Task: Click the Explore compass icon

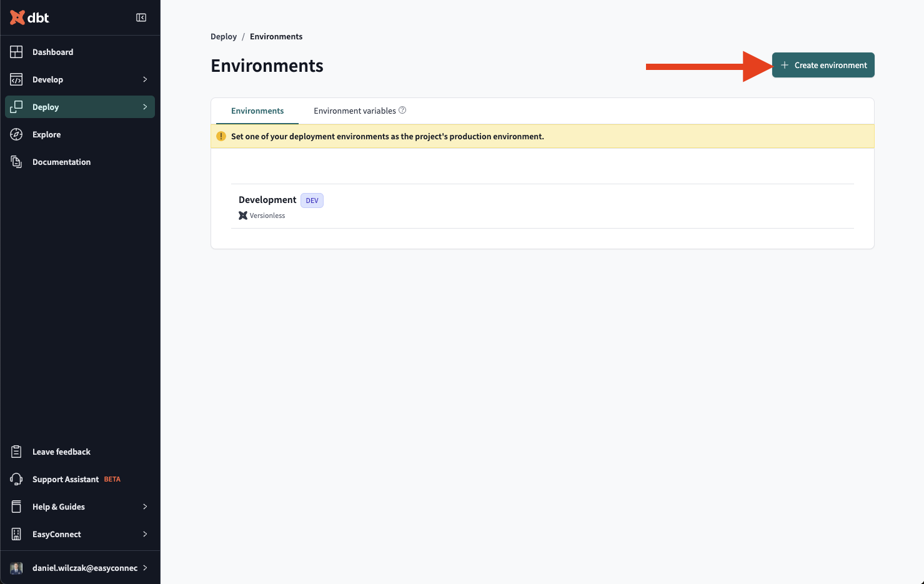Action: [16, 134]
